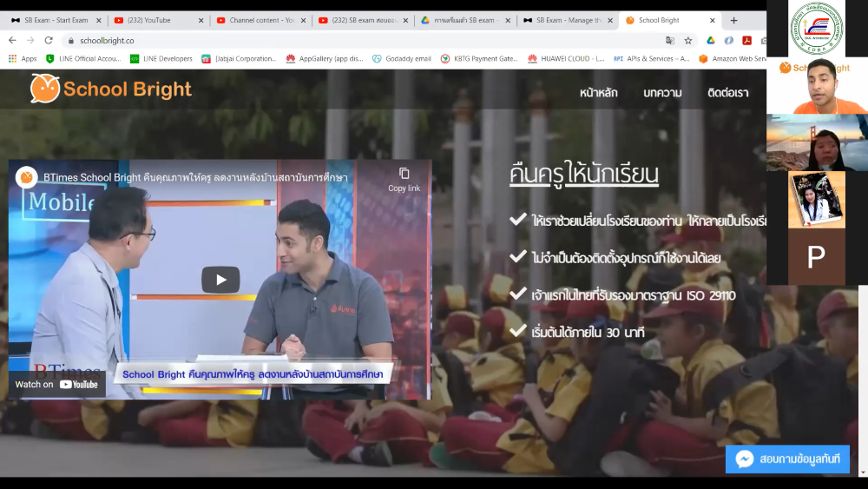Click the คืนครูให้นักเรียน heading
Screen dimensions: 868x489
584,174
